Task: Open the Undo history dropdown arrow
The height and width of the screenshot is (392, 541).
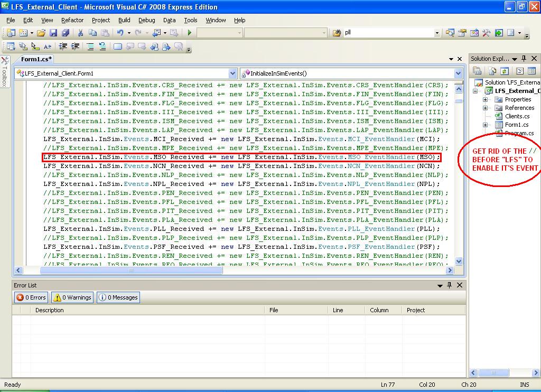Action: (129, 33)
